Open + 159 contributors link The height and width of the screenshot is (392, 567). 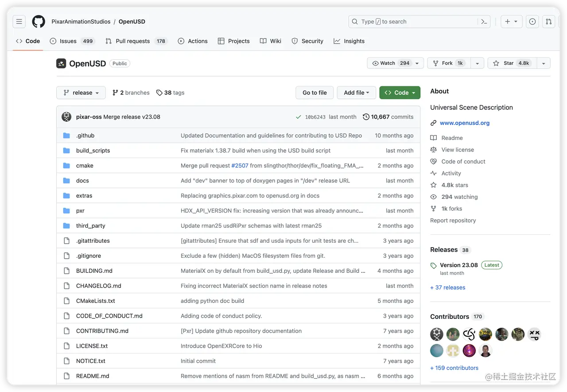coord(454,368)
